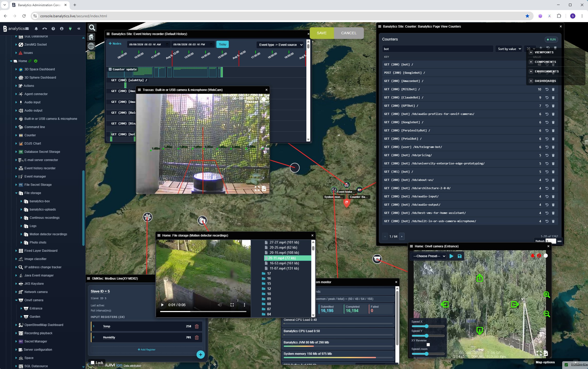The image size is (588, 369).
Task: Click the green plug connection icon
Action: [x=70, y=29]
